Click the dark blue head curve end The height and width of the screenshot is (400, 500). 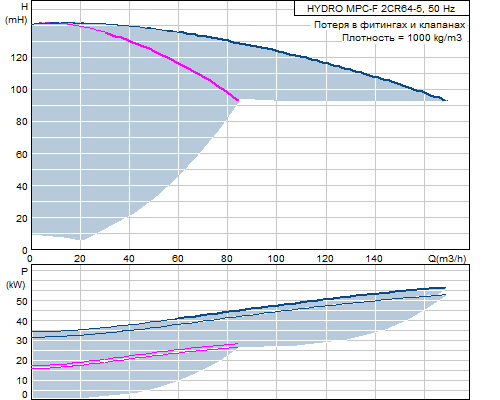coord(446,100)
